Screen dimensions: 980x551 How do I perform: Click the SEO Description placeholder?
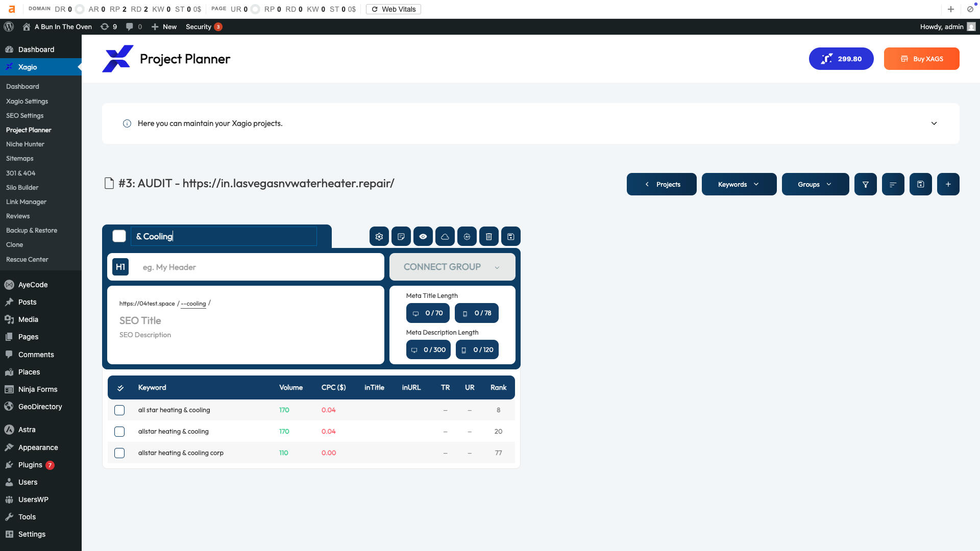point(145,335)
